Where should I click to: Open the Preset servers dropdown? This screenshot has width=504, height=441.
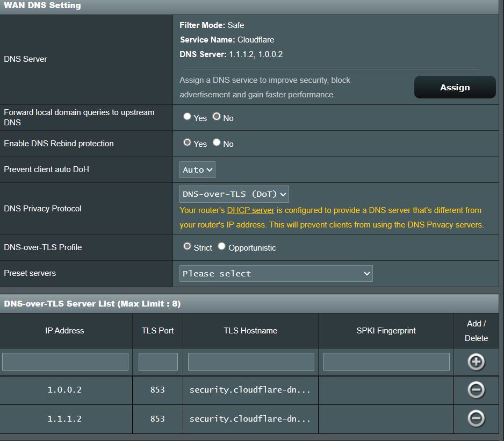coord(276,273)
